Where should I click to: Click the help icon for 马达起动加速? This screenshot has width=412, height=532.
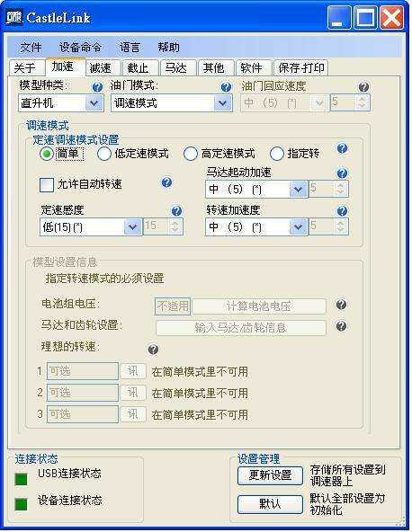click(x=343, y=173)
